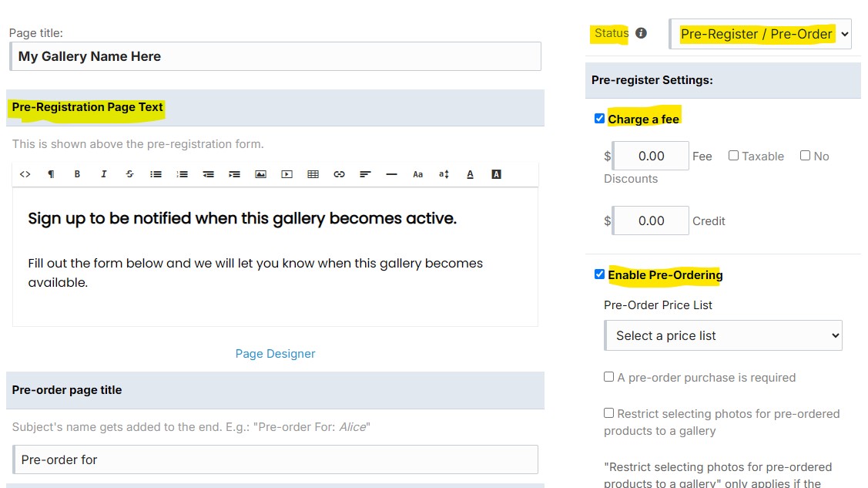Click the Status info icon
This screenshot has height=488, width=868.
click(641, 33)
